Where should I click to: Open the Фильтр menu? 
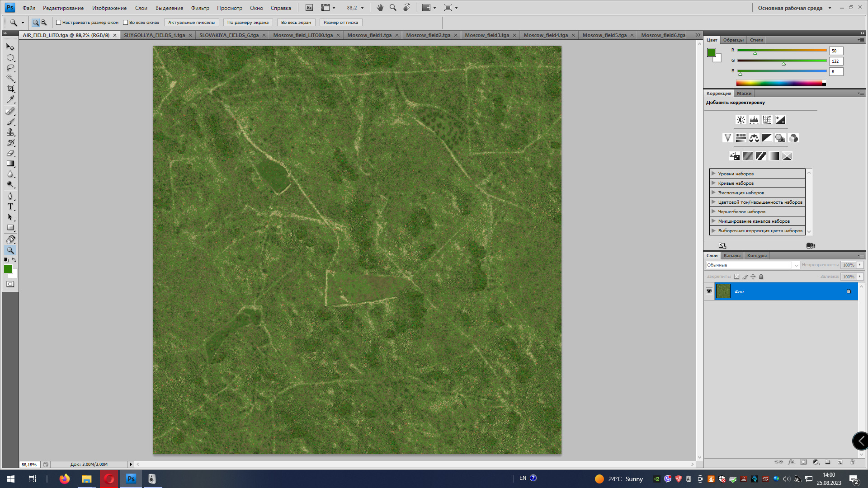(200, 8)
